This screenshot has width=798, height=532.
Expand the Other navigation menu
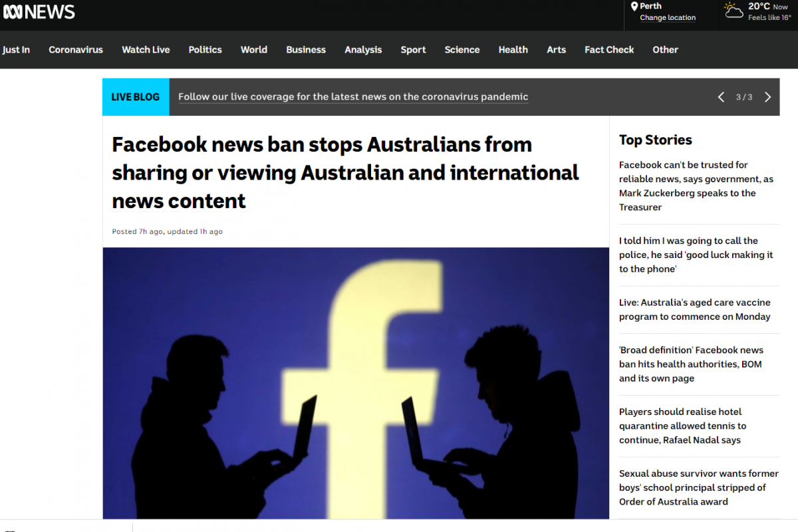pos(665,50)
